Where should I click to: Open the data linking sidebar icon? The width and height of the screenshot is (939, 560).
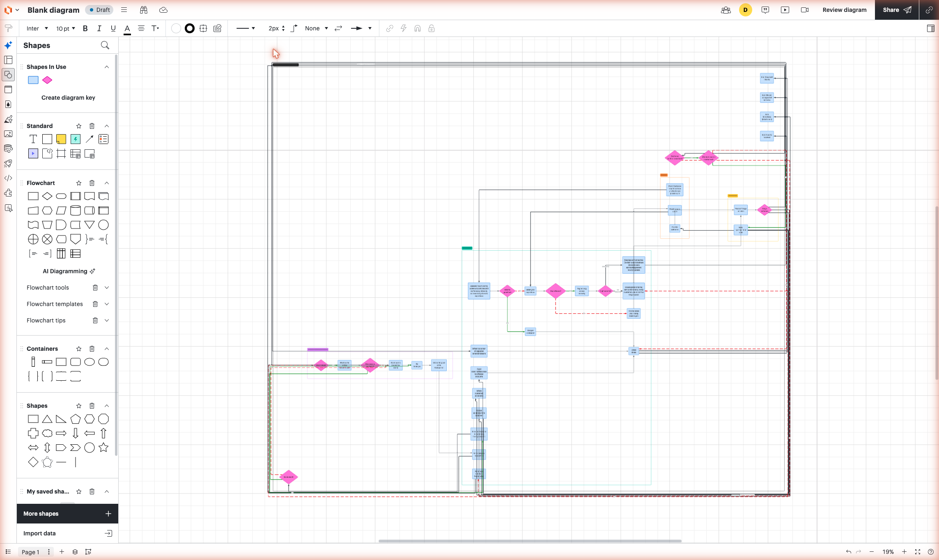pyautogui.click(x=8, y=149)
